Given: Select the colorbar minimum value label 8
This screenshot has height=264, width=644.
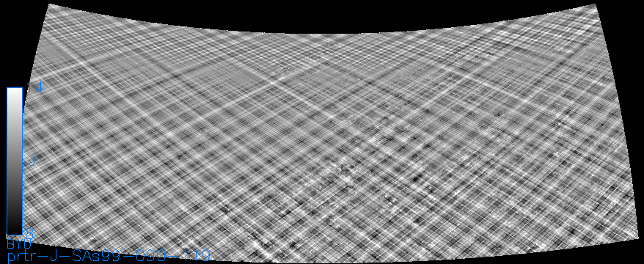Looking at the screenshot, I should (x=29, y=234).
